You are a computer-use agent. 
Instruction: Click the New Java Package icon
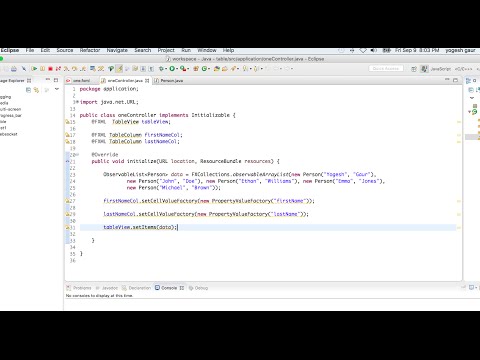(x=196, y=69)
